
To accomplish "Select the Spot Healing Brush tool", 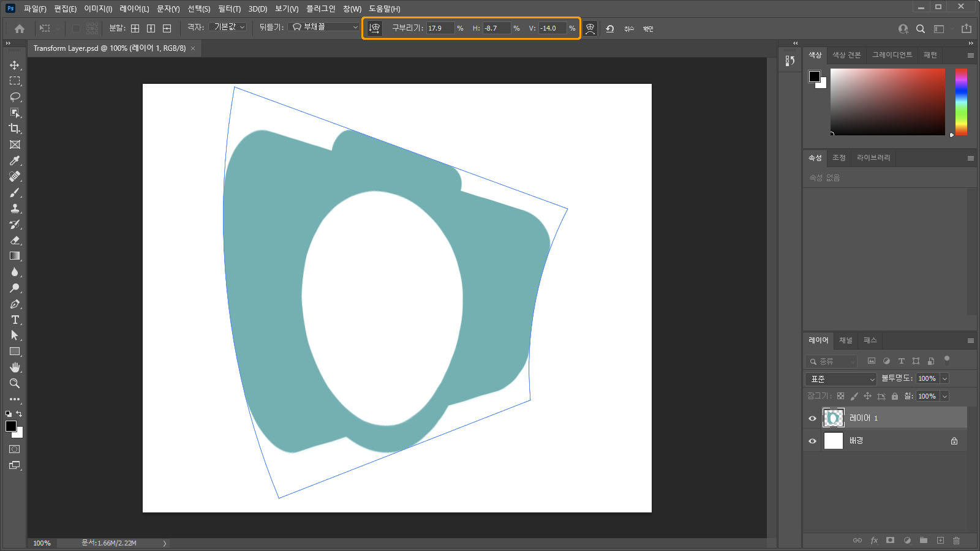I will [x=15, y=176].
